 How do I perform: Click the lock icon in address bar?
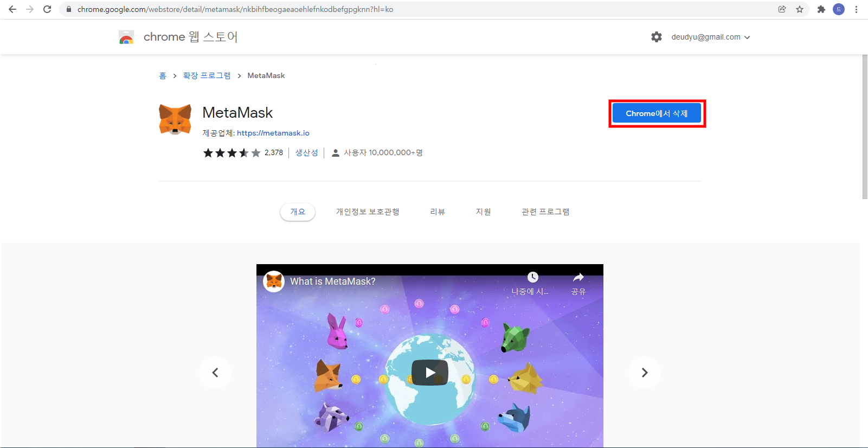pyautogui.click(x=69, y=9)
